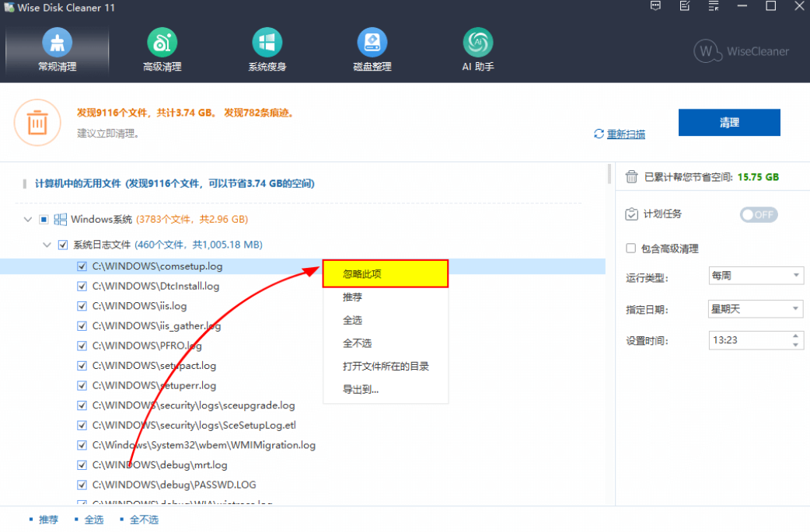The height and width of the screenshot is (532, 810).
Task: Uncheck C:\WINDOWS\setupact.log checkbox
Action: (82, 366)
